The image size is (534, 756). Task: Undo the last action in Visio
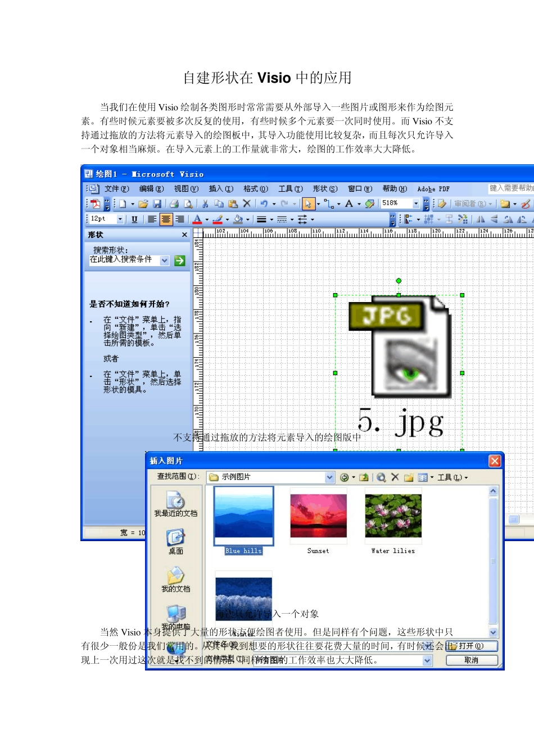264,204
